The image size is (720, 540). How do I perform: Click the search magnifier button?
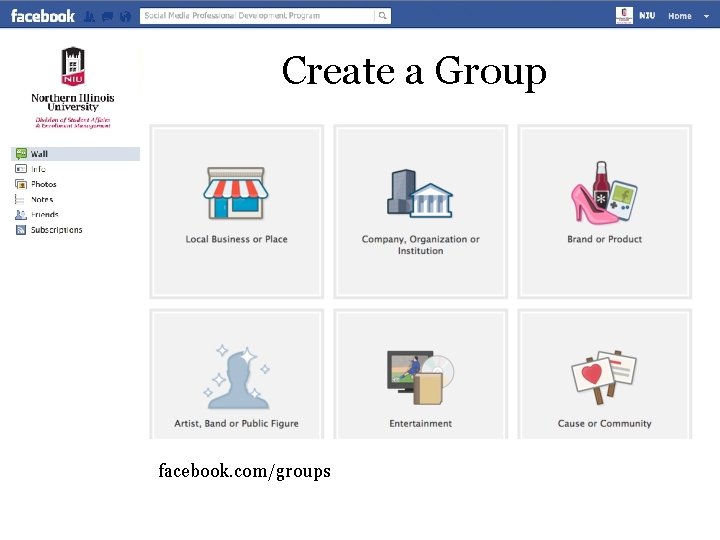[382, 16]
